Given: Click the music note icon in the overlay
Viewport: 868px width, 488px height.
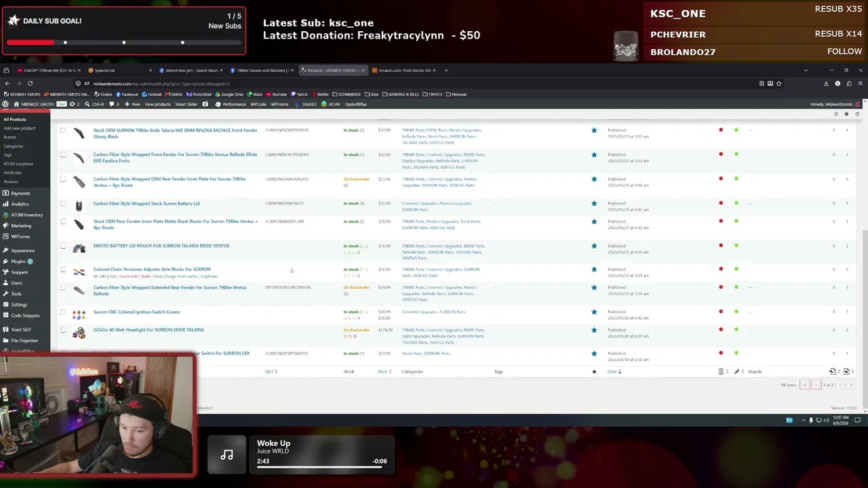Looking at the screenshot, I should [226, 455].
